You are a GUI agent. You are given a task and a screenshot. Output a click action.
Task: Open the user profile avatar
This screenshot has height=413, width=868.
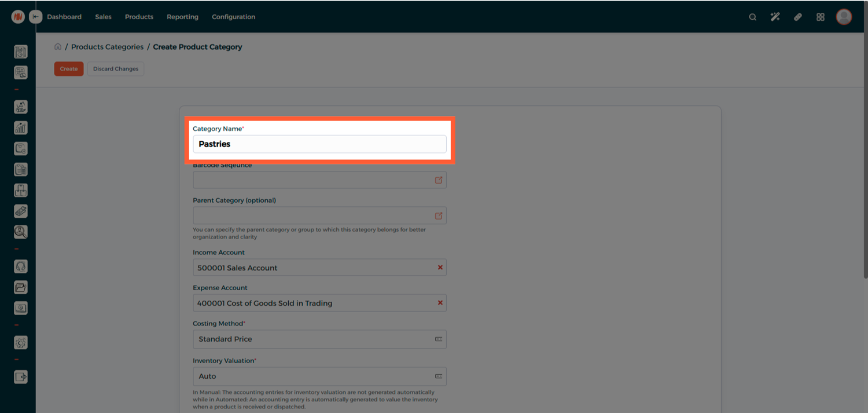point(844,17)
